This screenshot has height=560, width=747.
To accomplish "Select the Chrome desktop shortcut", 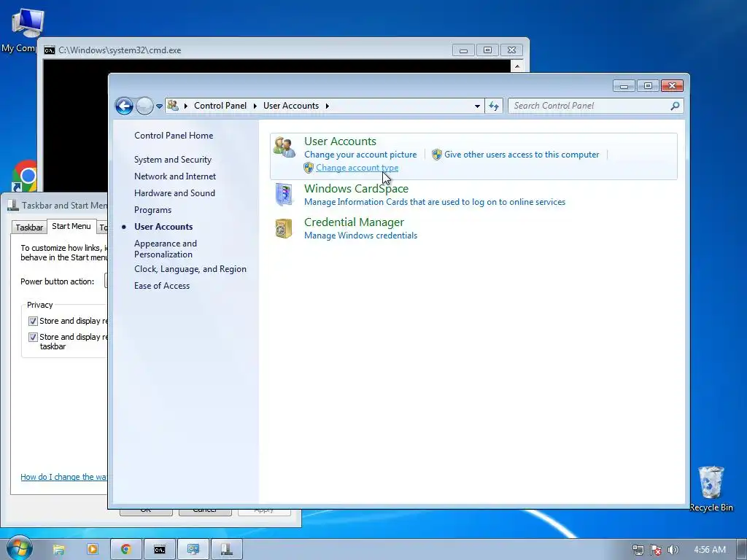I will [x=24, y=176].
